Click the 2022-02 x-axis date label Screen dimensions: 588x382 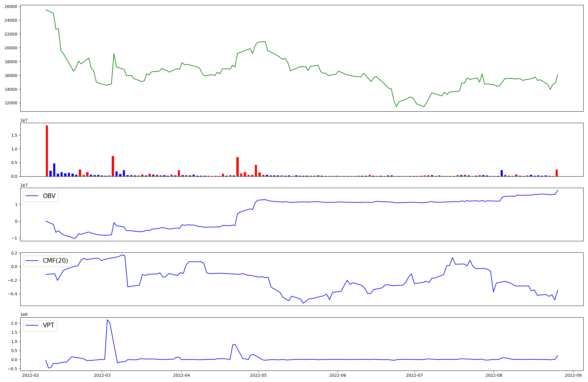coord(31,375)
